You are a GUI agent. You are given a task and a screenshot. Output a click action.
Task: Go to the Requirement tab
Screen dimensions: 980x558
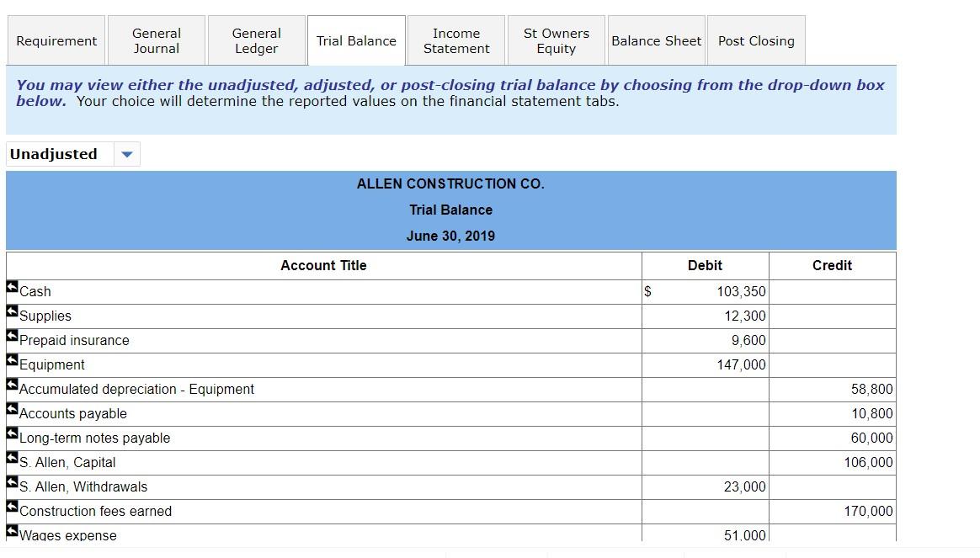(56, 40)
